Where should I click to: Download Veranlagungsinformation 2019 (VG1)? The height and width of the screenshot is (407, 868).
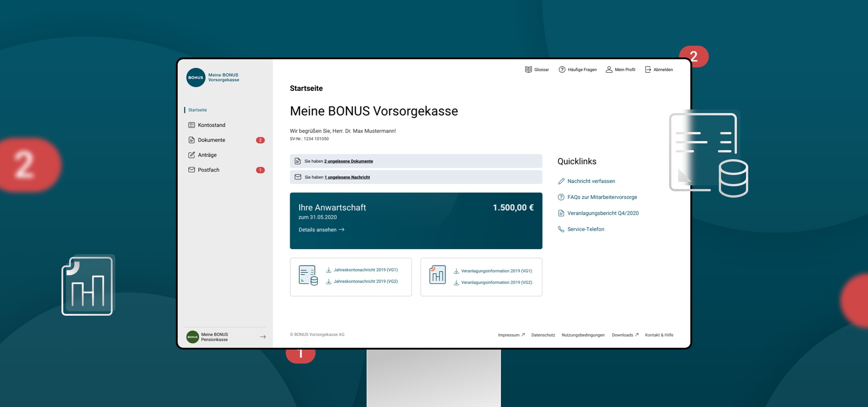(x=497, y=271)
